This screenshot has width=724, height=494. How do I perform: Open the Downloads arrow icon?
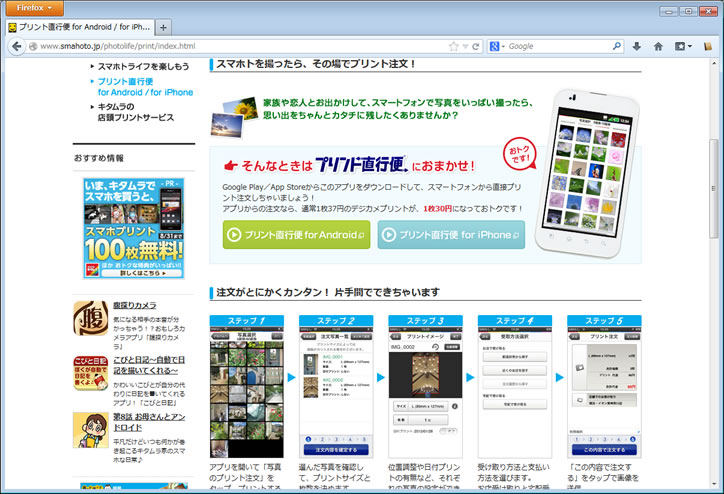click(637, 46)
